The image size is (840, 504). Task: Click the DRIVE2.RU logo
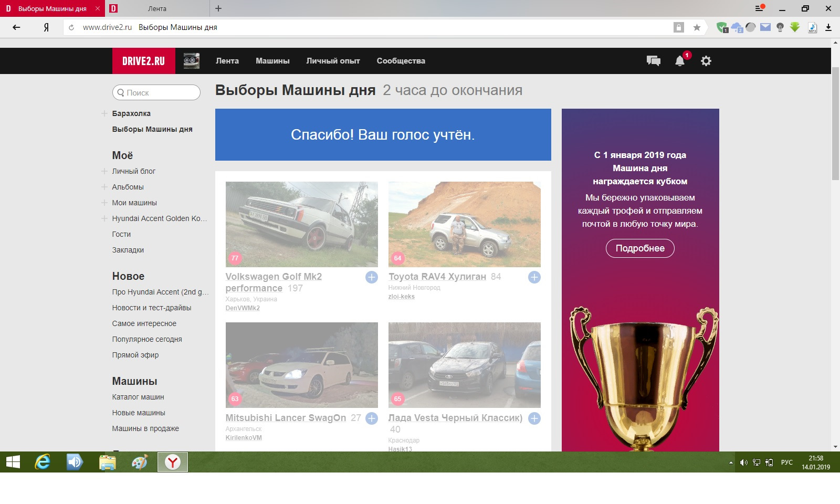144,61
